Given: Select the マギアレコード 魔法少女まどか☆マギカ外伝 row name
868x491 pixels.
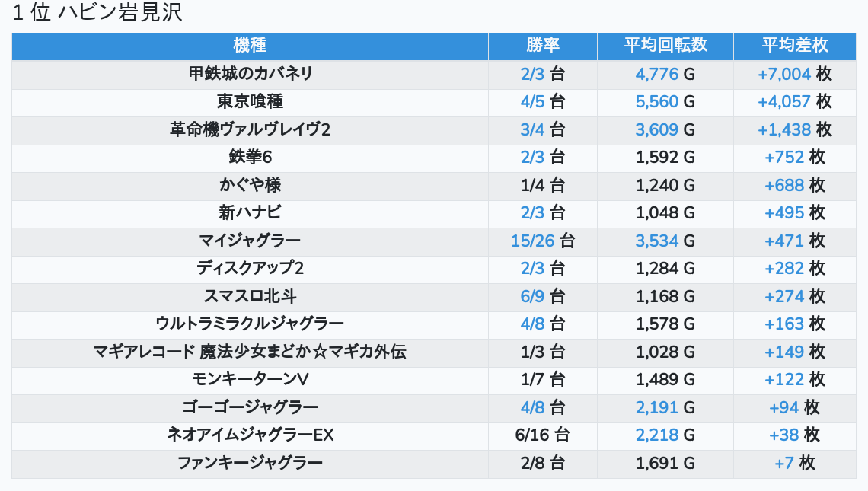Looking at the screenshot, I should click(250, 352).
